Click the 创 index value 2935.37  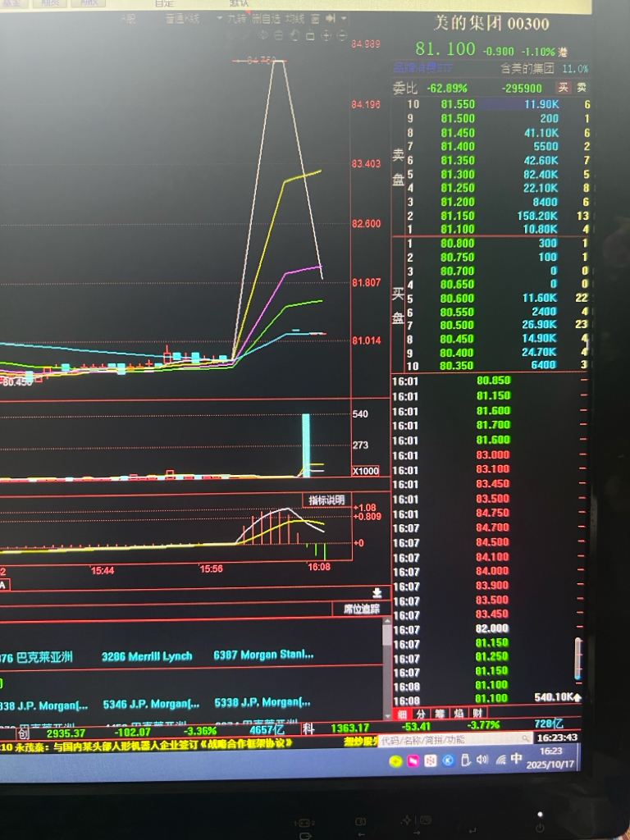pos(66,733)
